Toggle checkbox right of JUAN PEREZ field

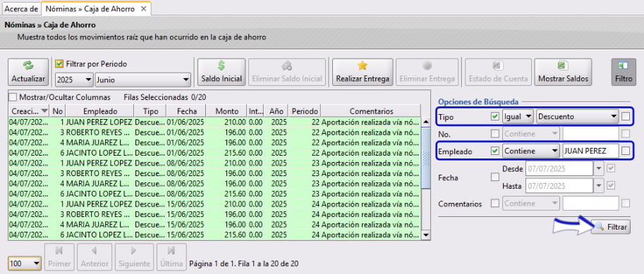(626, 151)
